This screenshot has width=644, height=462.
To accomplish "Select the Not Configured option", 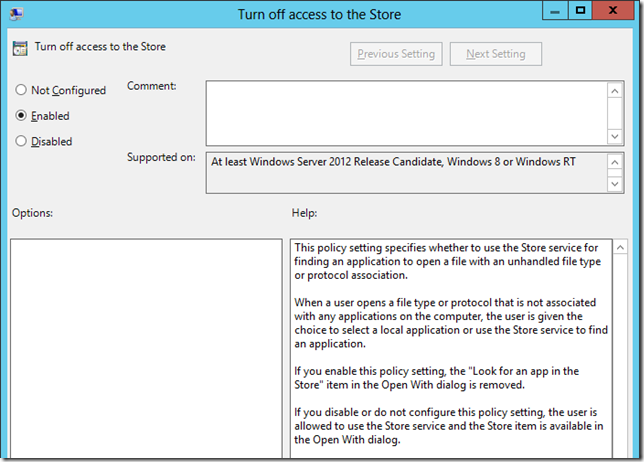I will click(x=21, y=90).
